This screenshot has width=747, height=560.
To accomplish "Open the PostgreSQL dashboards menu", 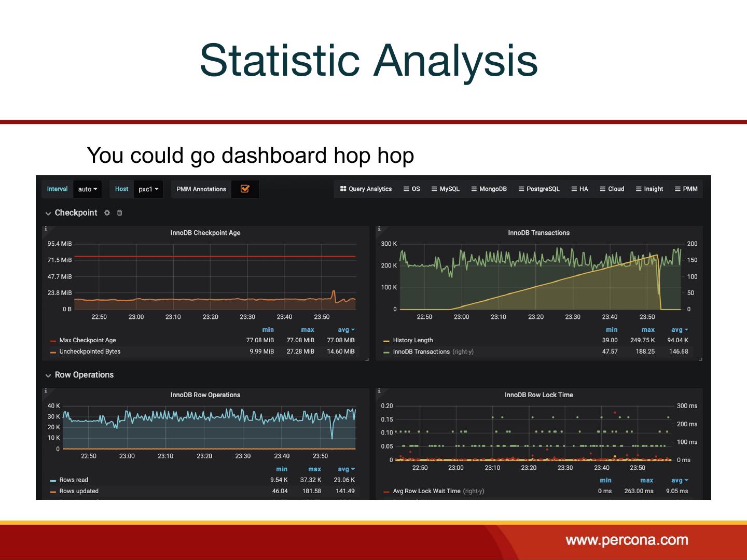I will 539,189.
